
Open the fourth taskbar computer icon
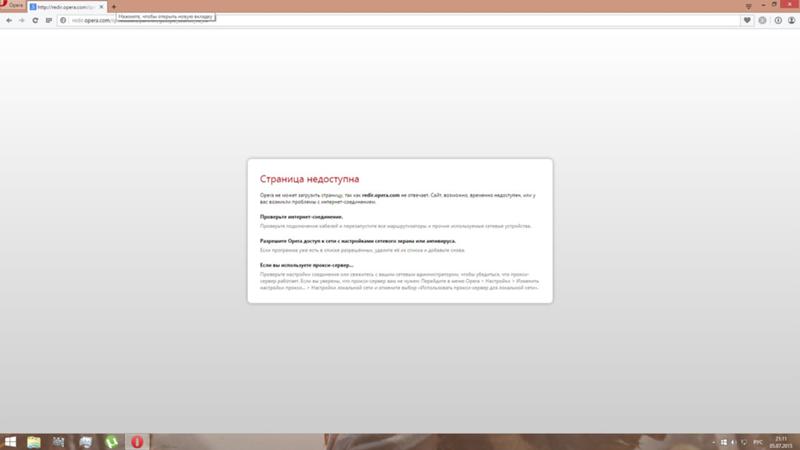85,442
